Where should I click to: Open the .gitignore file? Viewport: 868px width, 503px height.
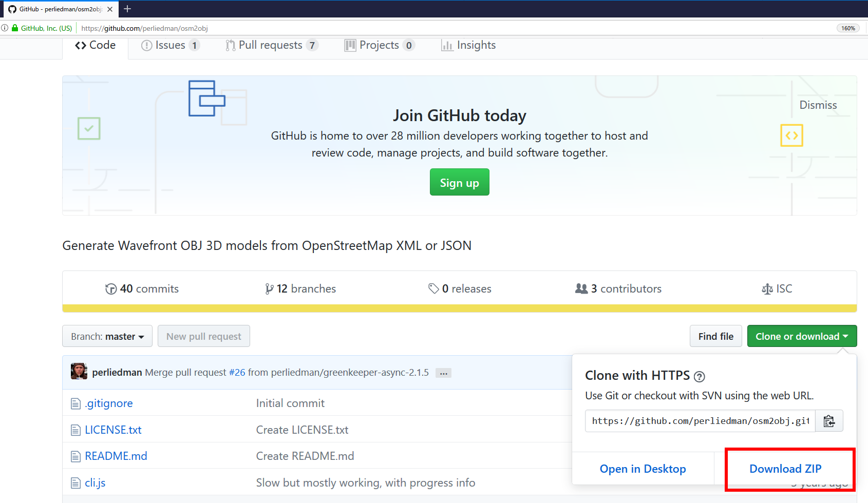pos(109,403)
